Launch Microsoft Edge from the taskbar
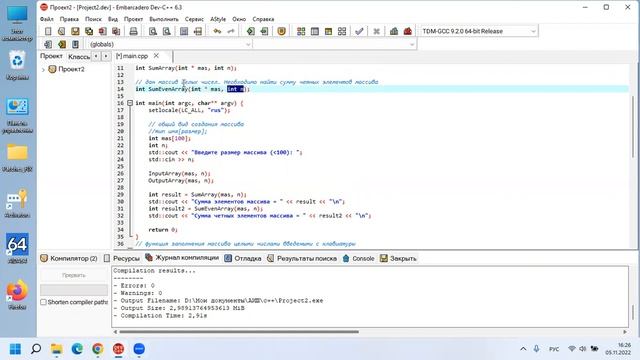 [77, 349]
